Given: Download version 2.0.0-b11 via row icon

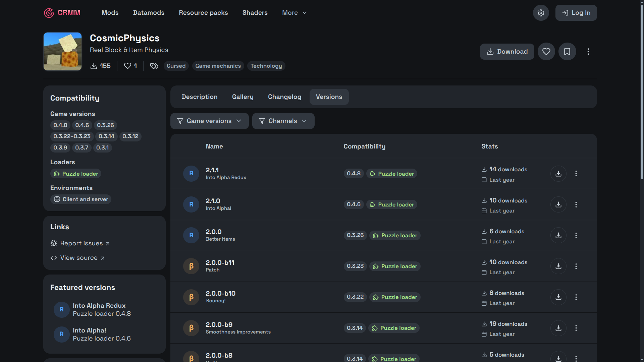Looking at the screenshot, I should coord(558,266).
